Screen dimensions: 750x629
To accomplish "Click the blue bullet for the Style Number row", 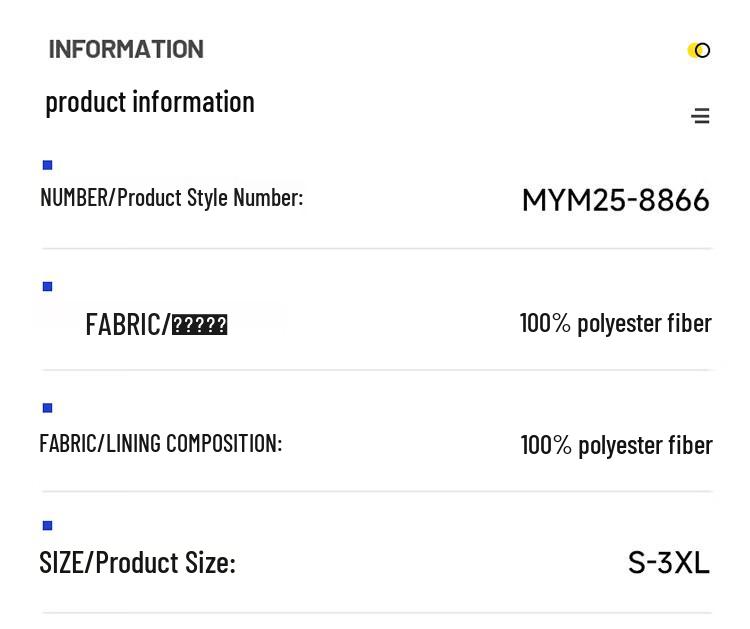I will click(x=47, y=165).
